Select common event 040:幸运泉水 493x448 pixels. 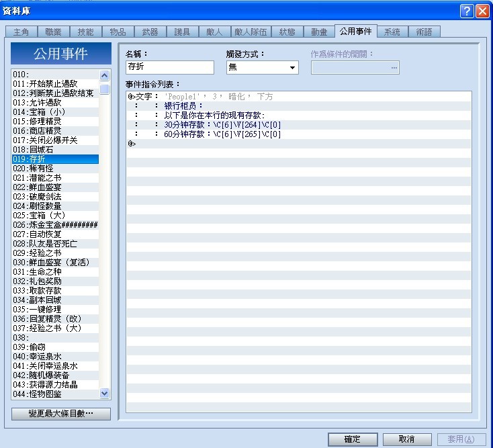point(55,357)
